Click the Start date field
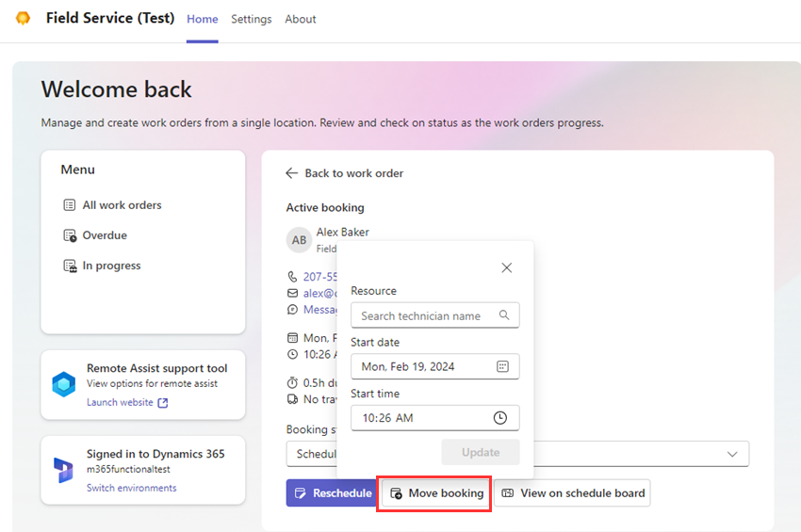801x532 pixels. 434,366
